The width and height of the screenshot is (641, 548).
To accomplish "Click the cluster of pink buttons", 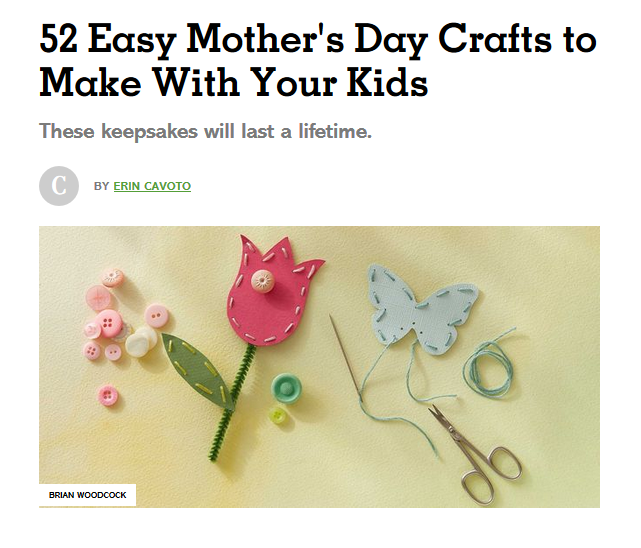I will tap(123, 314).
